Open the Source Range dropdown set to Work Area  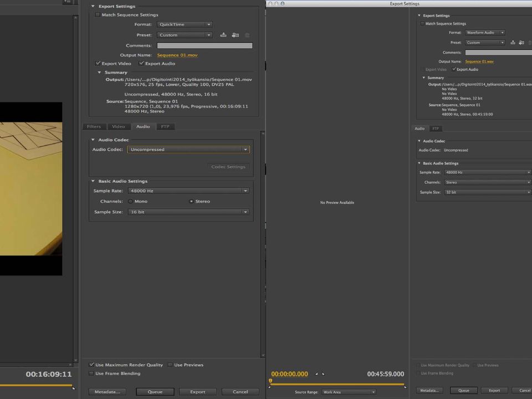coord(349,392)
